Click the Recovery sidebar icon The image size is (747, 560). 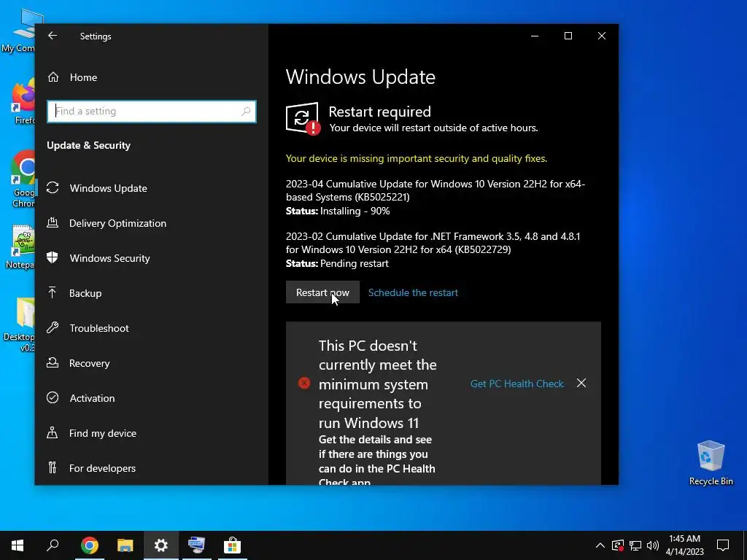(53, 362)
